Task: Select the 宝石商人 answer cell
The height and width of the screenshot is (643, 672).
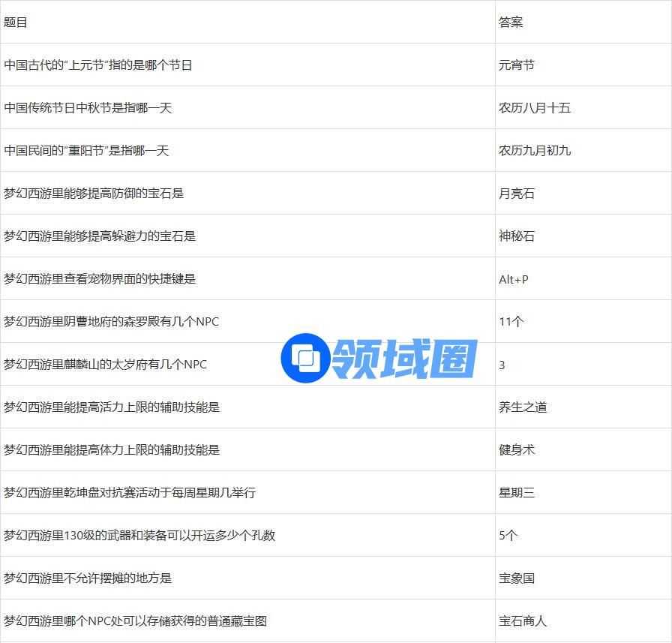Action: click(523, 621)
